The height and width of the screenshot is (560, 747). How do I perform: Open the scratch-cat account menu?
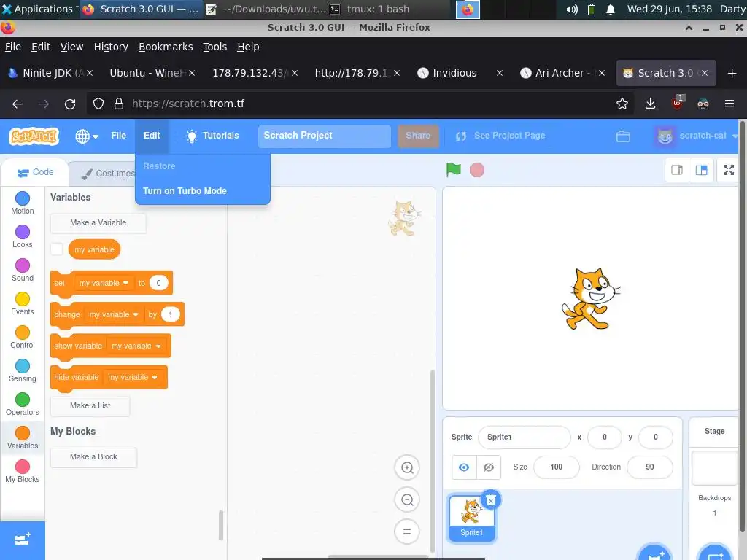[x=696, y=136]
